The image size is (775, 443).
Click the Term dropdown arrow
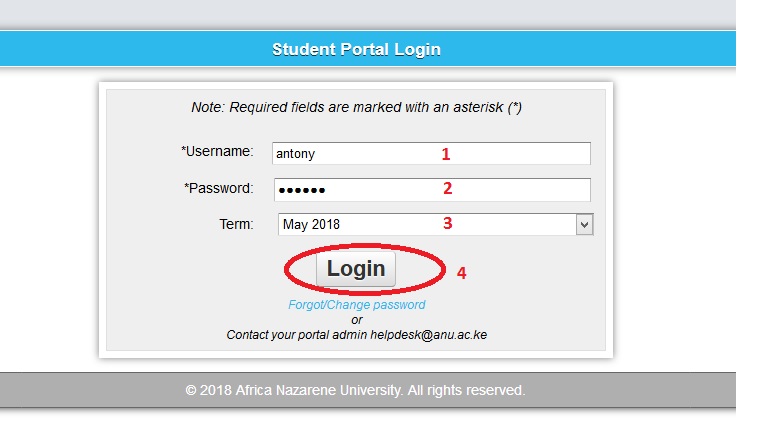(585, 225)
